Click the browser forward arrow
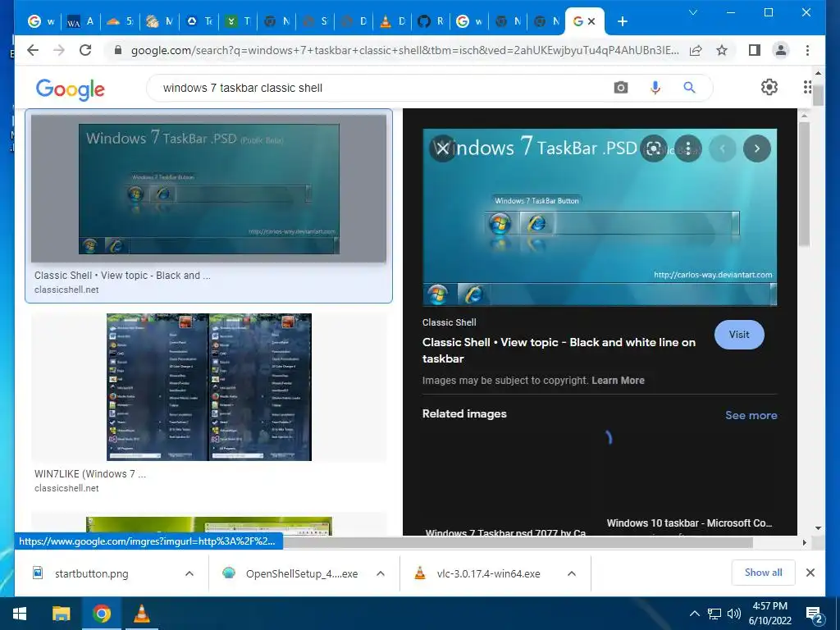The width and height of the screenshot is (840, 630). click(59, 50)
